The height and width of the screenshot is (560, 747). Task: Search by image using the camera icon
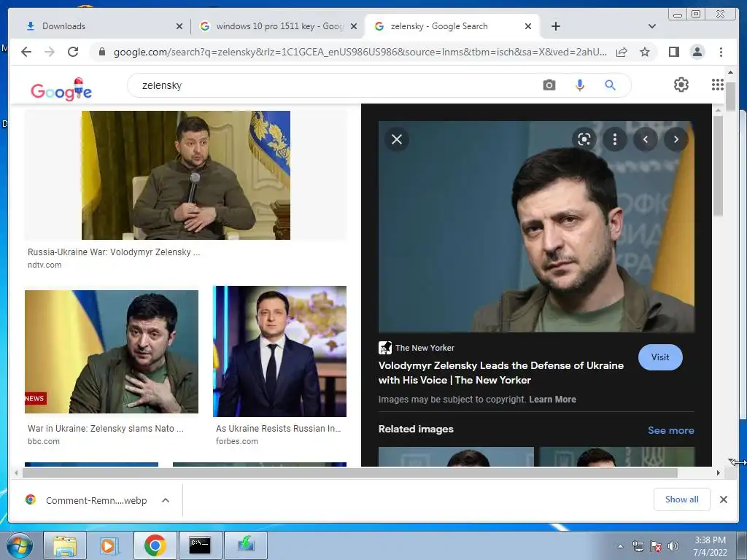549,85
